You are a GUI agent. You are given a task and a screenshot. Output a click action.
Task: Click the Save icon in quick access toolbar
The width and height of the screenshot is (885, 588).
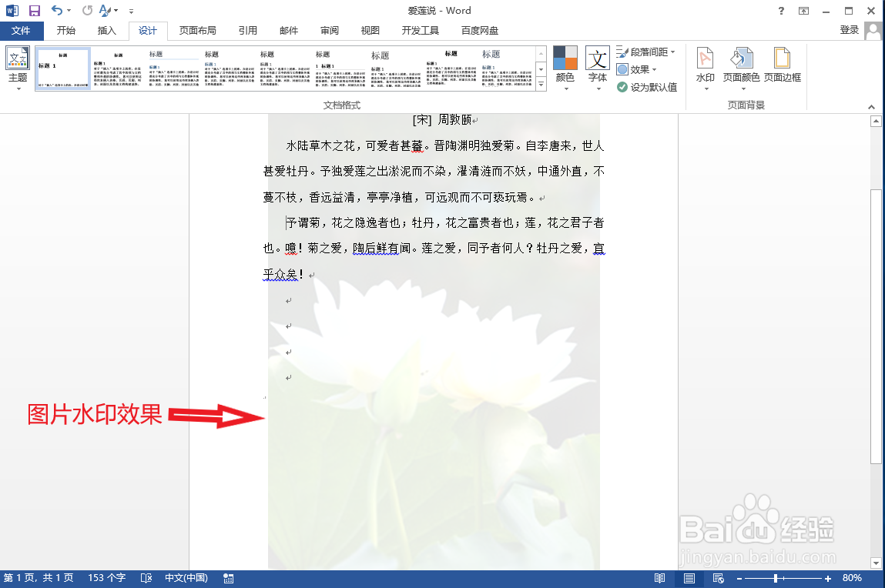coord(35,11)
